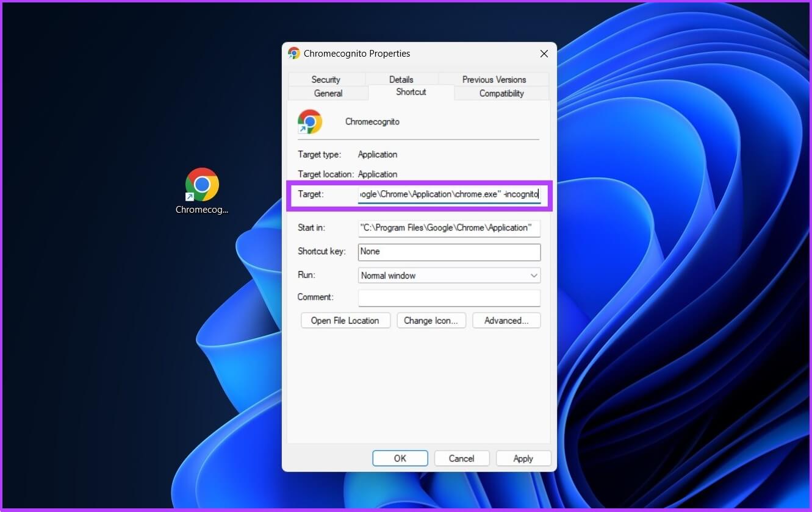Open the Run dropdown showing Normal window
Image resolution: width=812 pixels, height=512 pixels.
(449, 276)
